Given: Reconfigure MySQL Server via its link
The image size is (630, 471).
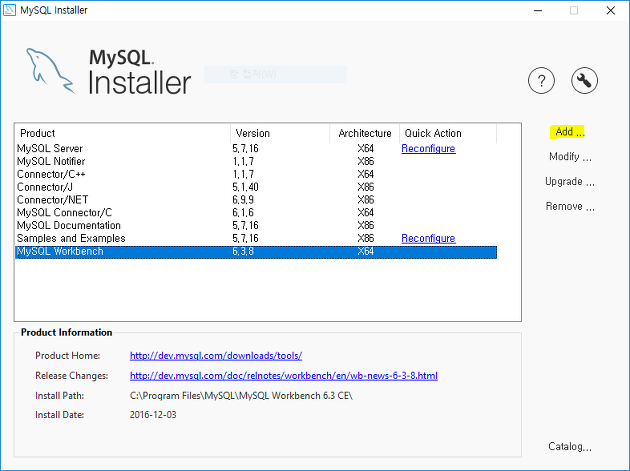Looking at the screenshot, I should click(428, 149).
